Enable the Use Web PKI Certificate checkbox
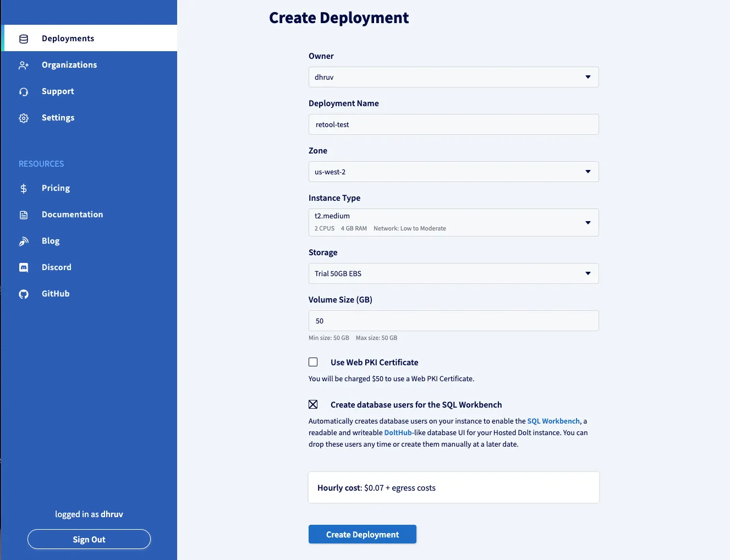 [x=313, y=362]
